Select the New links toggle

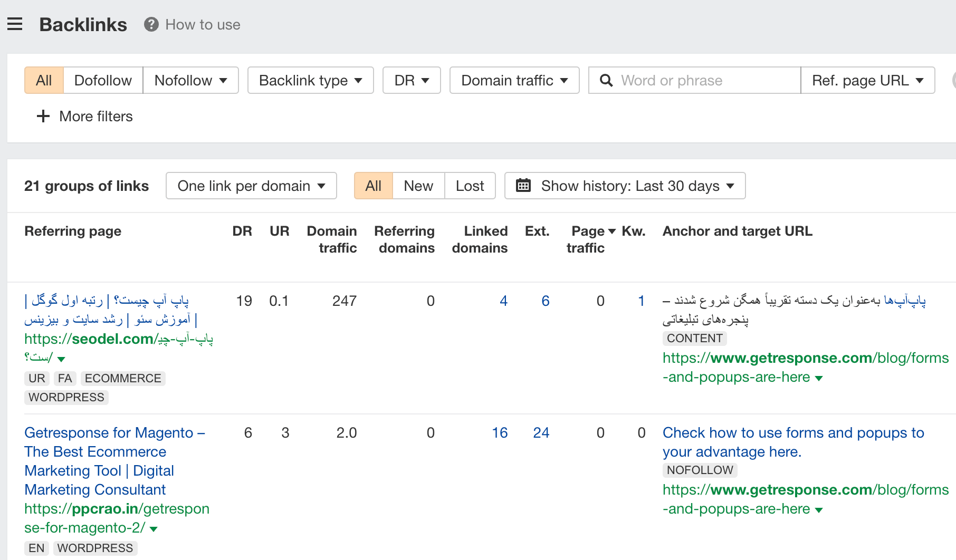pyautogui.click(x=418, y=186)
